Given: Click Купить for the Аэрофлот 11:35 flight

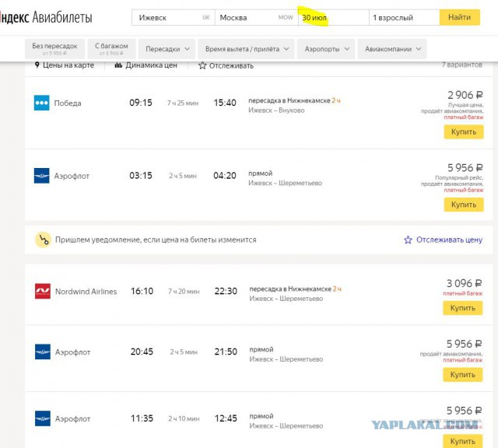Looking at the screenshot, I should click(463, 441).
